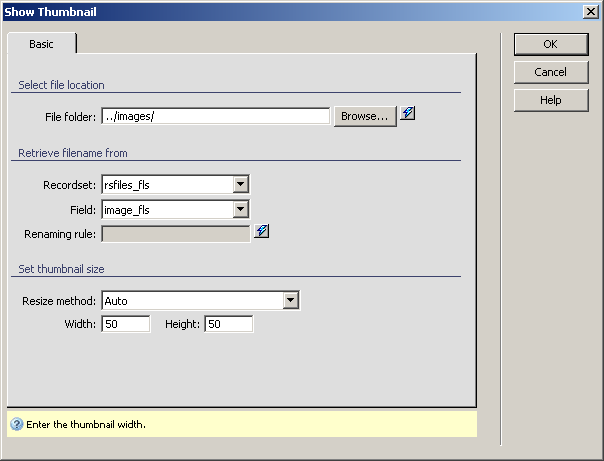Click inside the Width input box

125,324
